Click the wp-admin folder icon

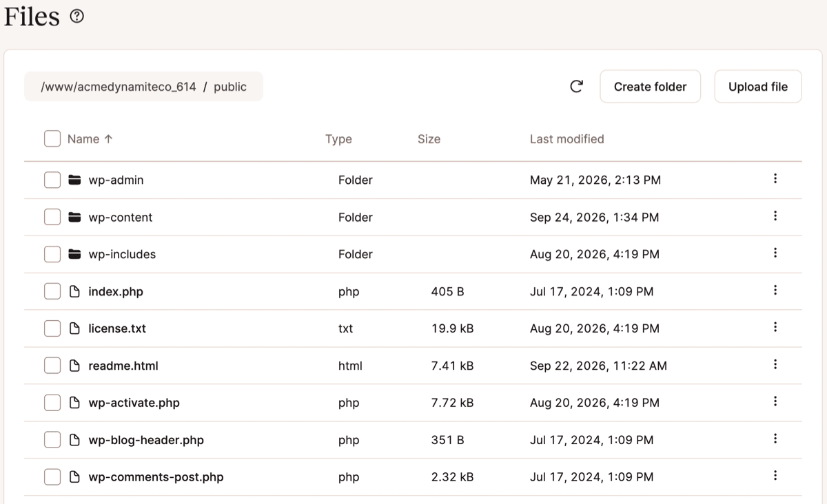click(x=74, y=180)
